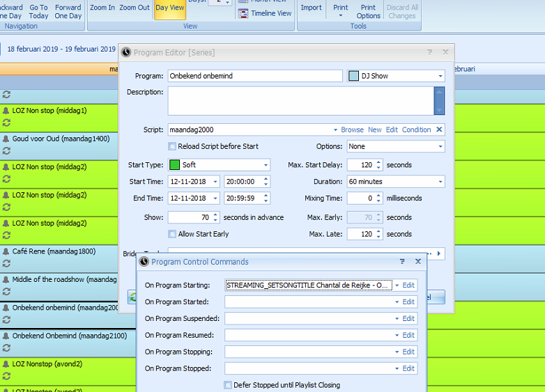545x392 pixels.
Task: Click Edit beside On Program Starting
Action: 408,285
